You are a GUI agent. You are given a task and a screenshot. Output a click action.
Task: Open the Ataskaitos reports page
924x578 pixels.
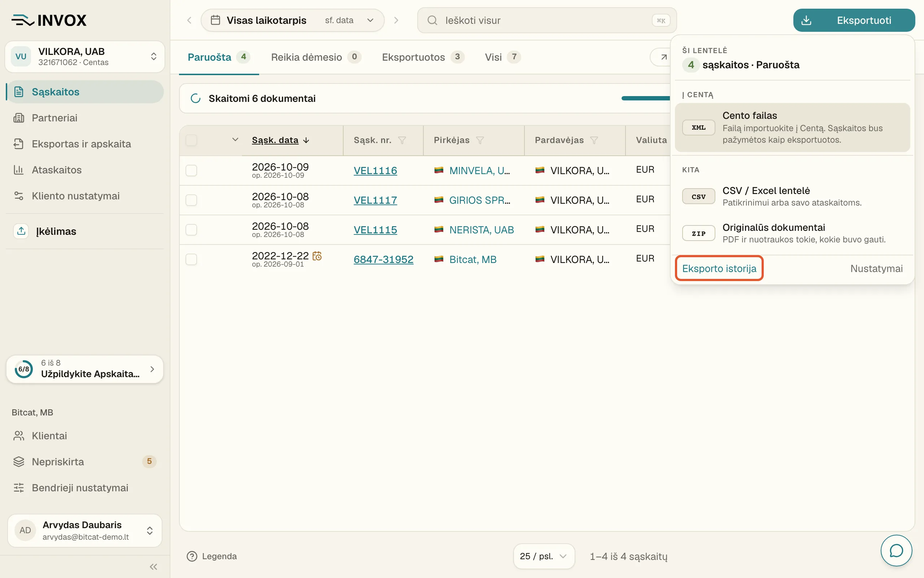(x=85, y=170)
